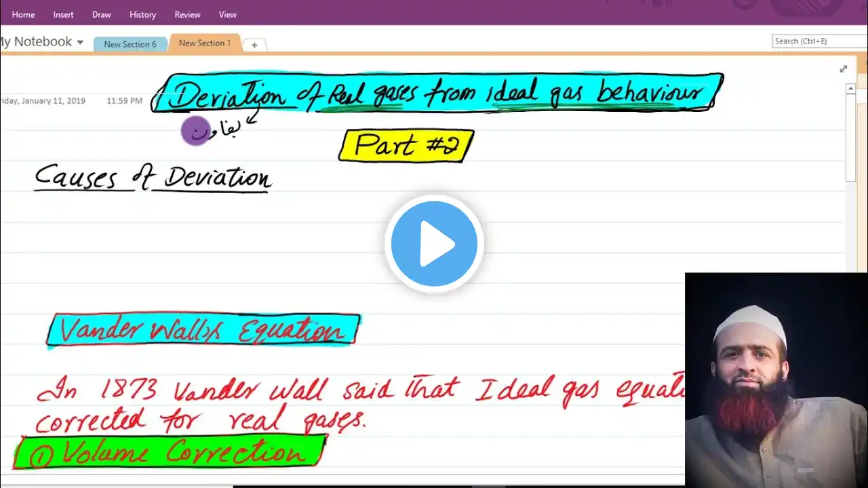Viewport: 868px width, 488px height.
Task: Add a new section with plus icon
Action: 254,45
